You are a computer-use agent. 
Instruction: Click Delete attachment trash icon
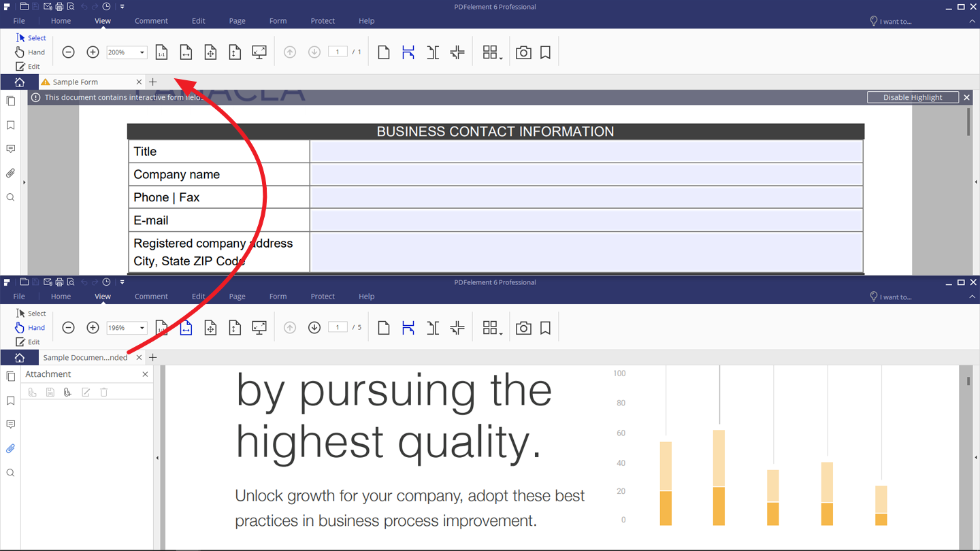(104, 392)
